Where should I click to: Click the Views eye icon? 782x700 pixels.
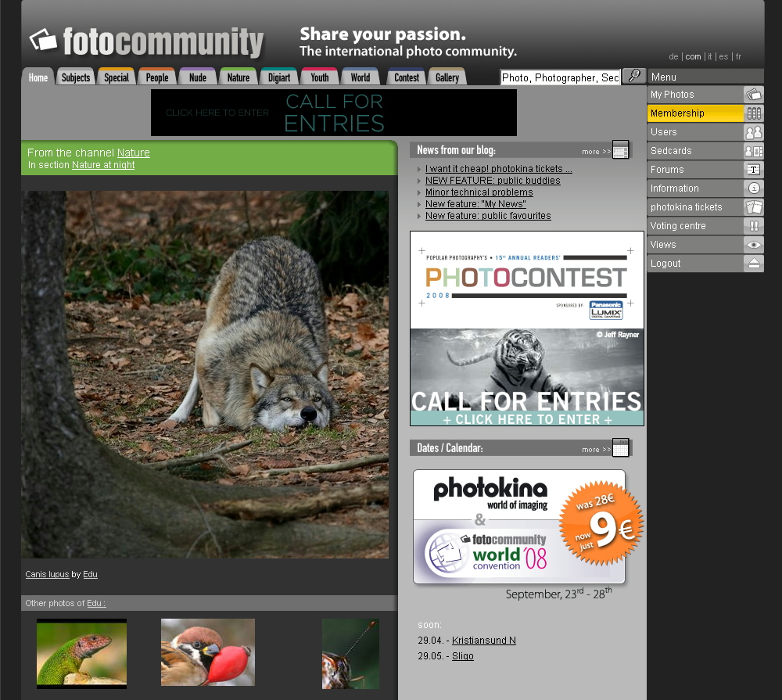[x=754, y=245]
